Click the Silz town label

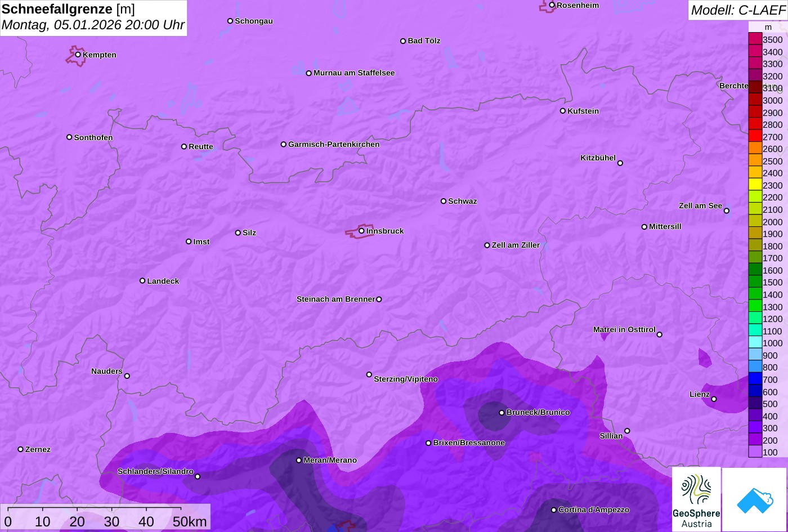coord(249,233)
